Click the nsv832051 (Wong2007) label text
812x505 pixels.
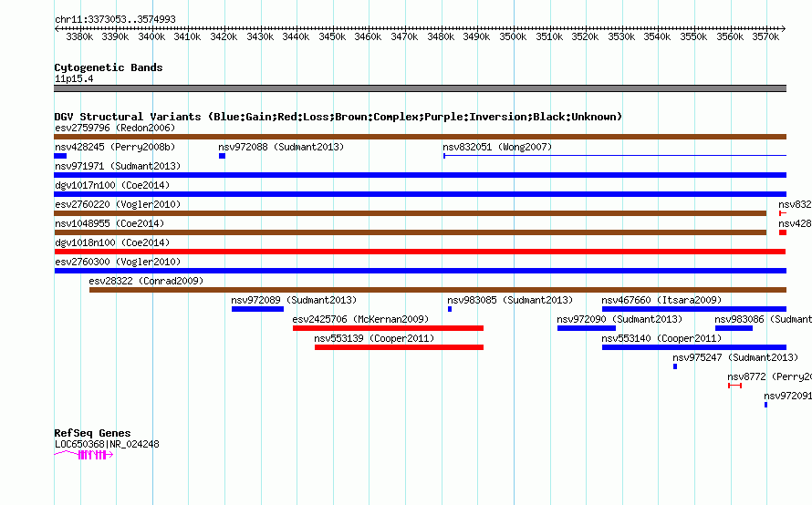(x=497, y=147)
